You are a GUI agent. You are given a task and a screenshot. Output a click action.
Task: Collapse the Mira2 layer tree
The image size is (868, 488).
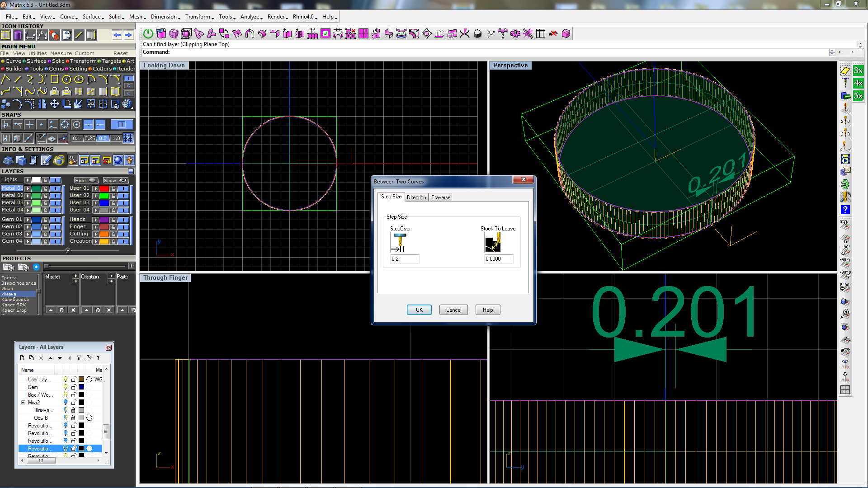pyautogui.click(x=23, y=403)
